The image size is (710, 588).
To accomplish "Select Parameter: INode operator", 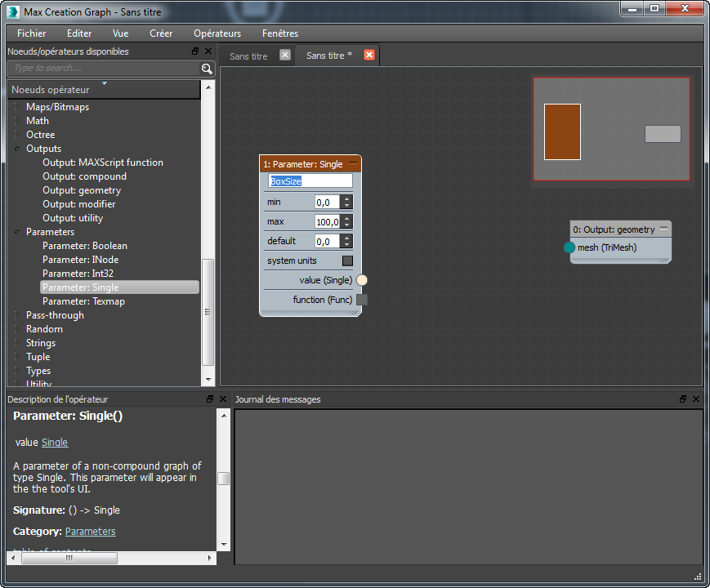I will pyautogui.click(x=81, y=260).
